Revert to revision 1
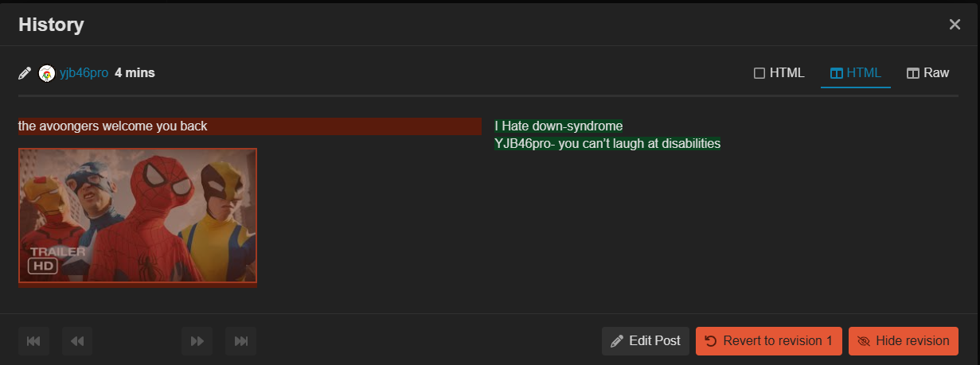The width and height of the screenshot is (980, 365). pyautogui.click(x=768, y=341)
